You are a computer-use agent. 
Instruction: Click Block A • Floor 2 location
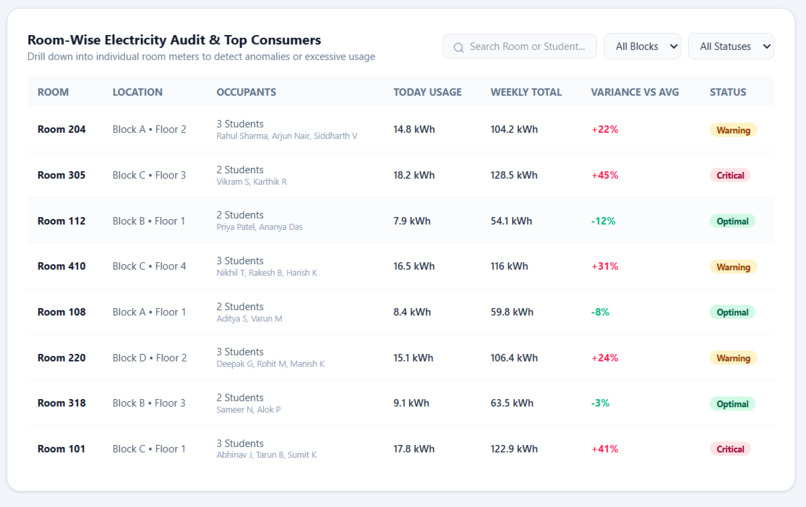point(150,130)
